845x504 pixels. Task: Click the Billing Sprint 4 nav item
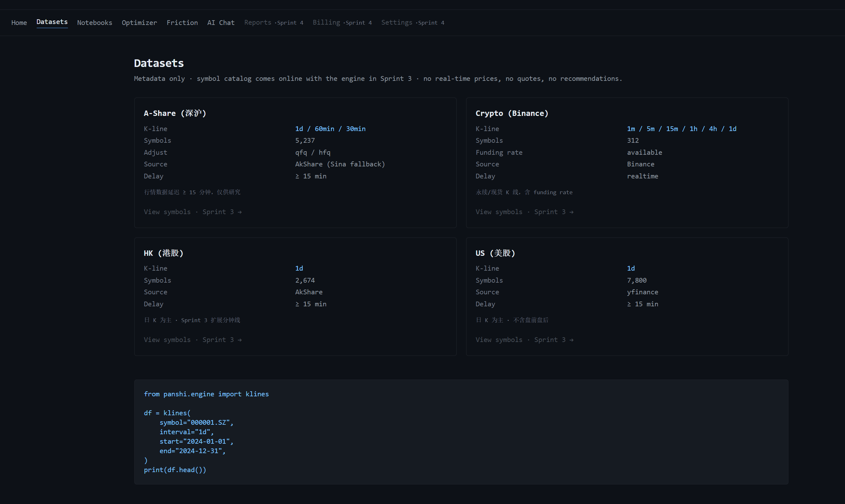[342, 23]
